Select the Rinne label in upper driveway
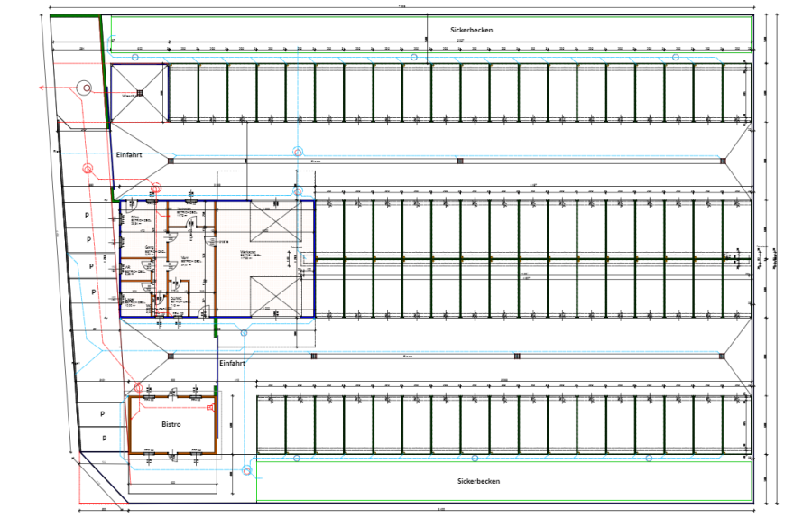 pyautogui.click(x=316, y=162)
